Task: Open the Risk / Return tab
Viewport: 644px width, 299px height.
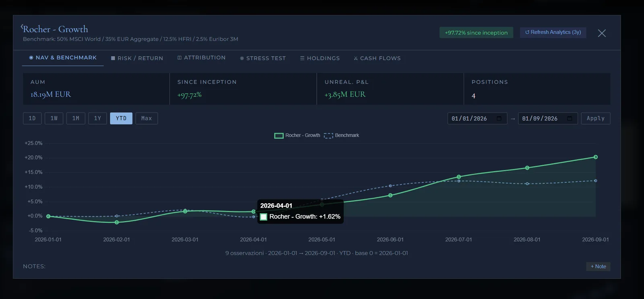Action: [x=137, y=58]
